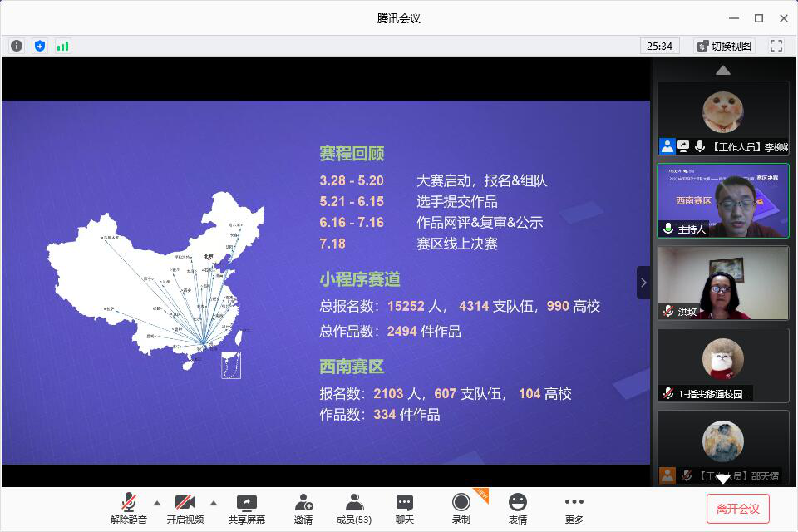Turn on video (开启视频)
The image size is (798, 532).
(185, 509)
